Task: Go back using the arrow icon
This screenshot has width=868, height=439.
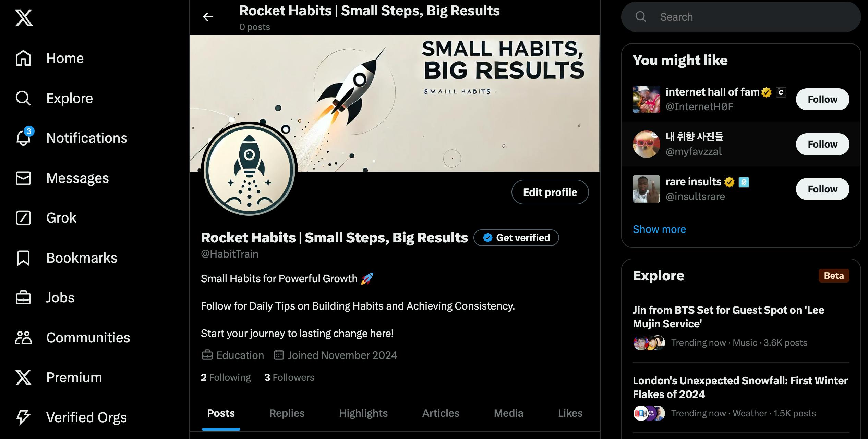Action: click(208, 17)
